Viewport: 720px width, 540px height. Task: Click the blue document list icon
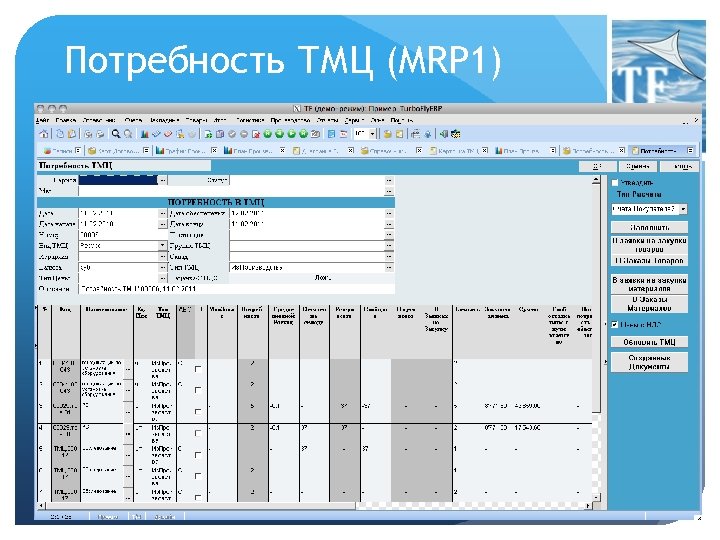coord(332,134)
